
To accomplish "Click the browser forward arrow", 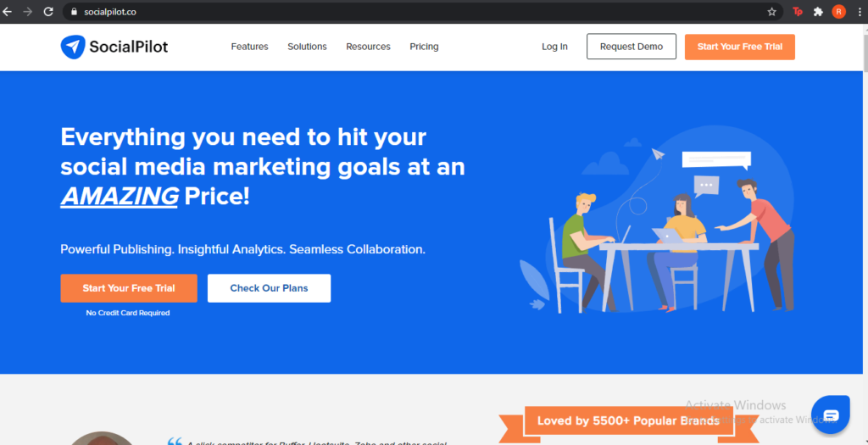I will (x=28, y=12).
